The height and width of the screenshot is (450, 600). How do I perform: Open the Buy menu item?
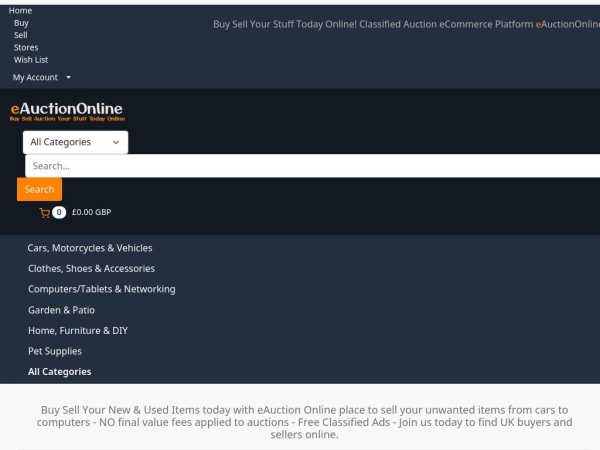(21, 23)
